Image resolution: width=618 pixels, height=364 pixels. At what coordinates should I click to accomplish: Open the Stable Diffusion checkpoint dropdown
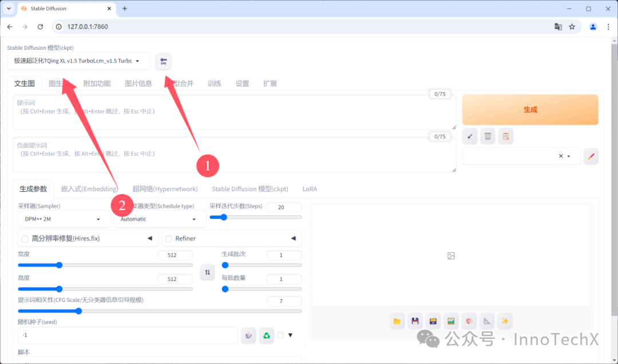[78, 61]
